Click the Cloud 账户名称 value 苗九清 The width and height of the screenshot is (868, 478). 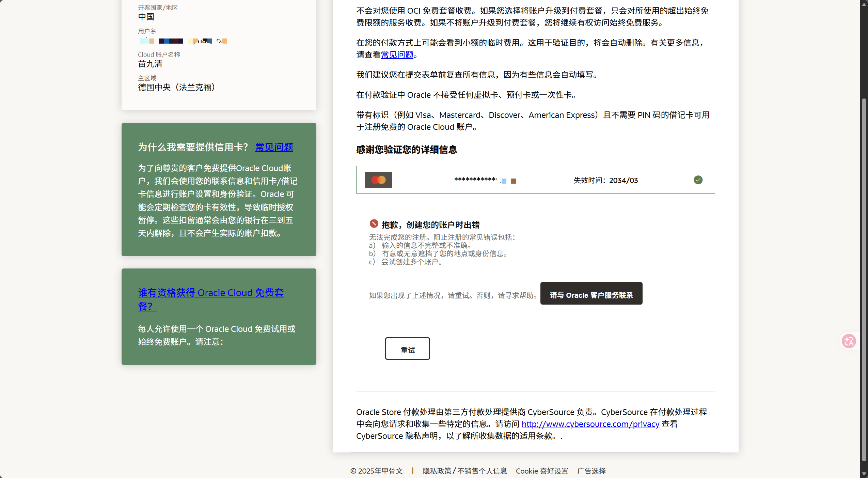150,64
